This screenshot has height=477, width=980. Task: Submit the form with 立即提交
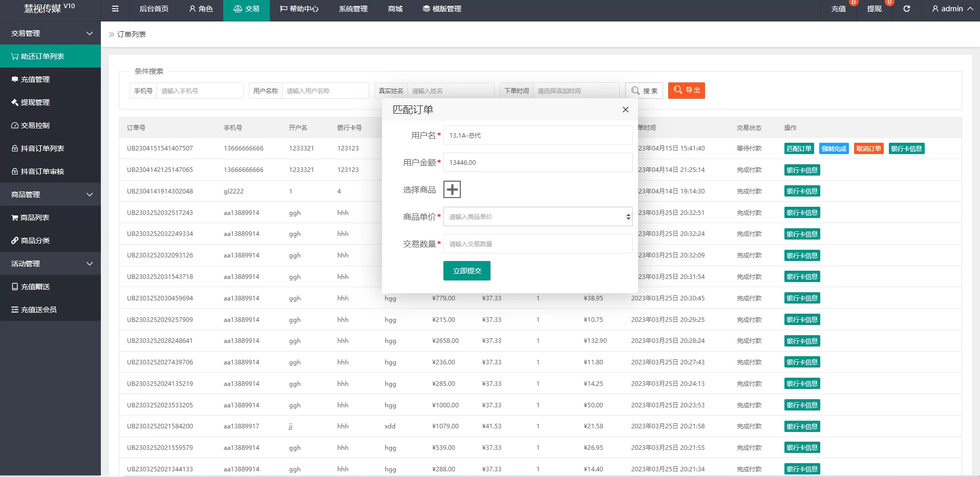(466, 271)
